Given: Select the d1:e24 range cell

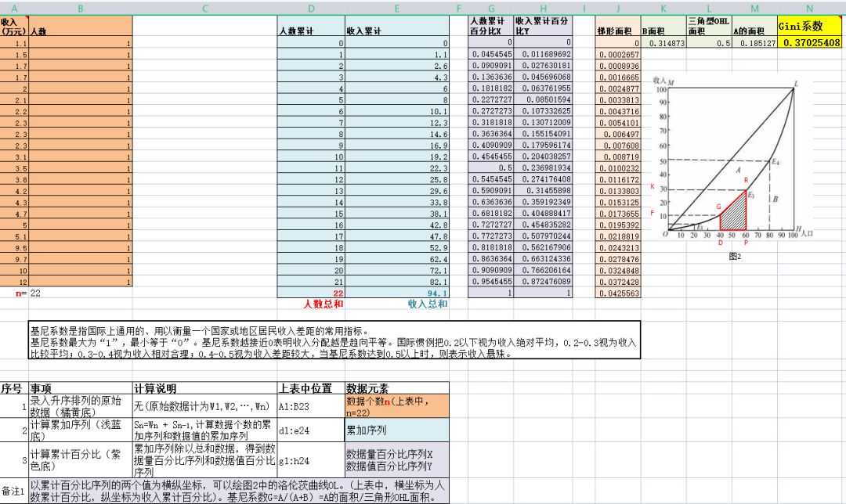Looking at the screenshot, I should 311,430.
